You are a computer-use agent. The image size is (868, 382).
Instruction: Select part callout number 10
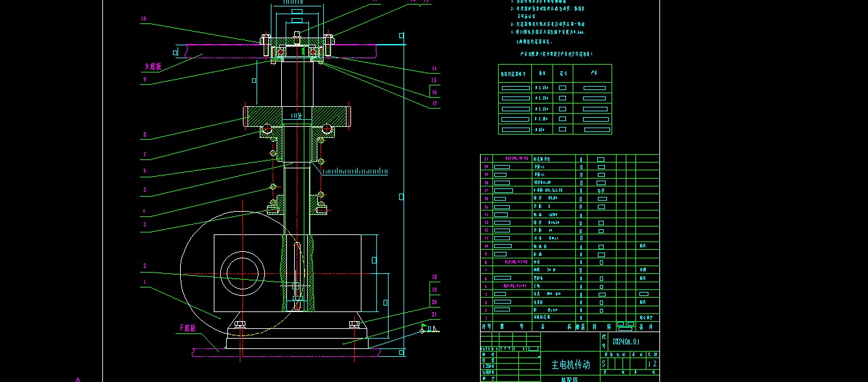[x=144, y=19]
